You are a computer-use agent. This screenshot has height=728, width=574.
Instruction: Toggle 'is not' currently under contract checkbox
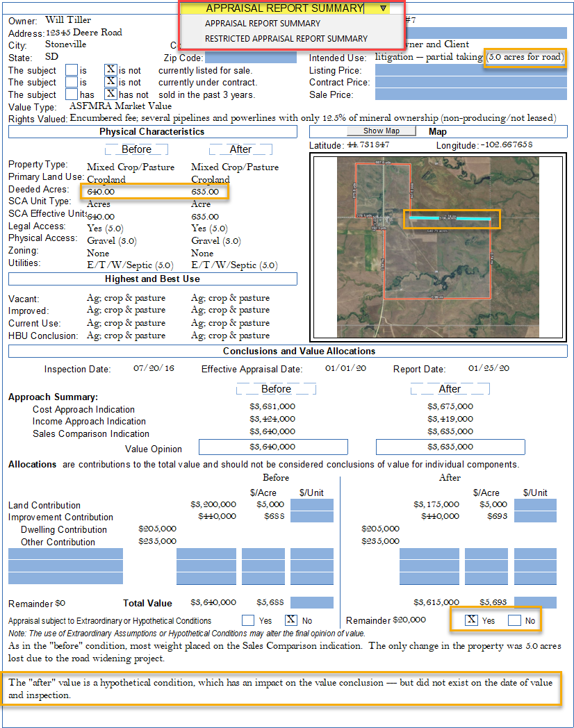click(x=110, y=82)
